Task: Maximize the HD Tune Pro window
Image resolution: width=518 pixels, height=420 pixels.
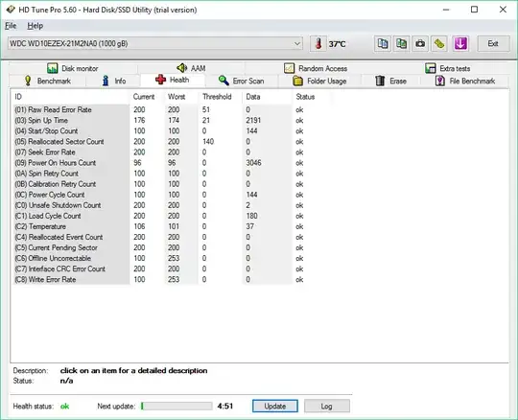Action: click(474, 10)
